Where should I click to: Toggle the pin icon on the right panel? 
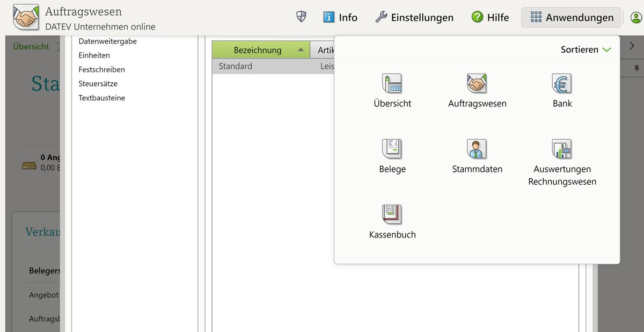(636, 68)
